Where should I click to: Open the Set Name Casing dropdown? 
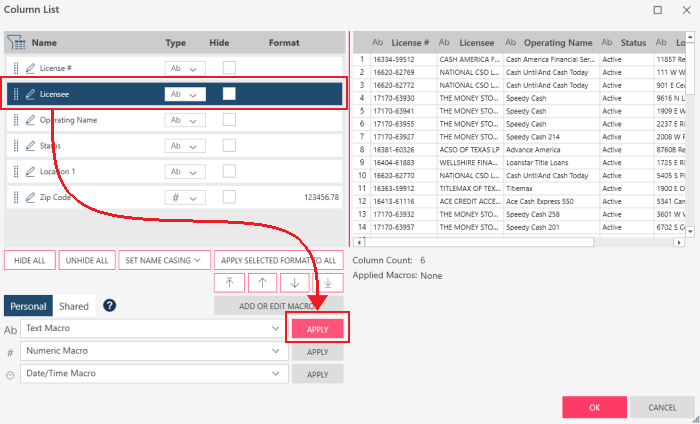point(162,260)
